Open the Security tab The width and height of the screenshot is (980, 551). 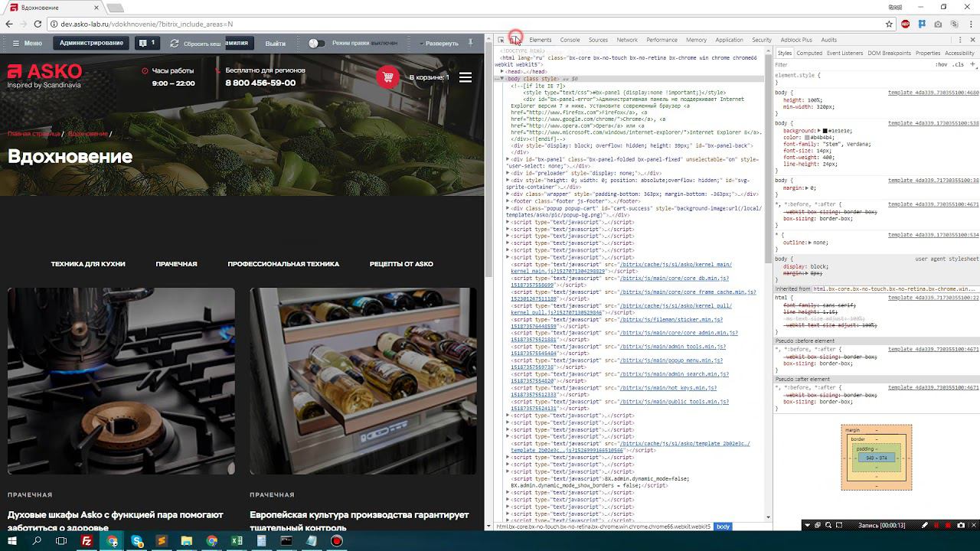pyautogui.click(x=762, y=40)
